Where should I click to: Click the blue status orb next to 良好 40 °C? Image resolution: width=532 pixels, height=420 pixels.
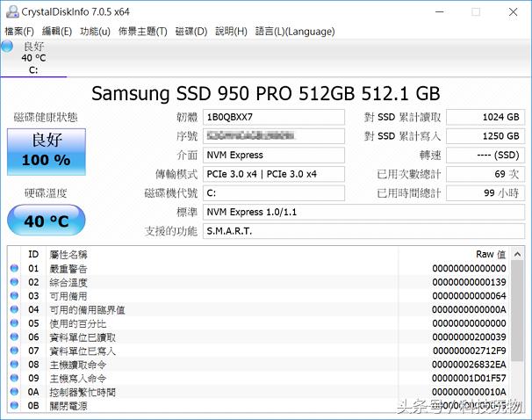click(7, 47)
